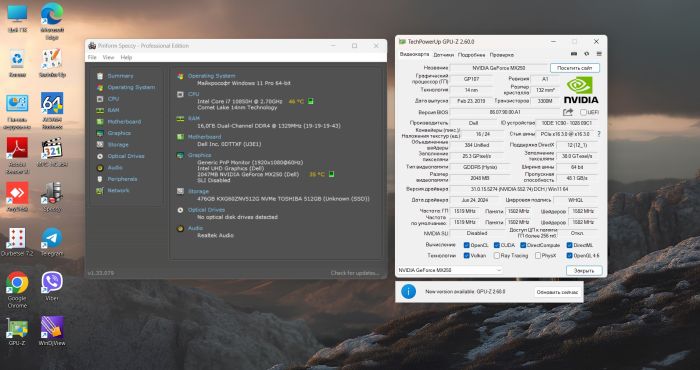This screenshot has width=700, height=370.
Task: Select RAM in Speccy sidebar
Action: [113, 110]
